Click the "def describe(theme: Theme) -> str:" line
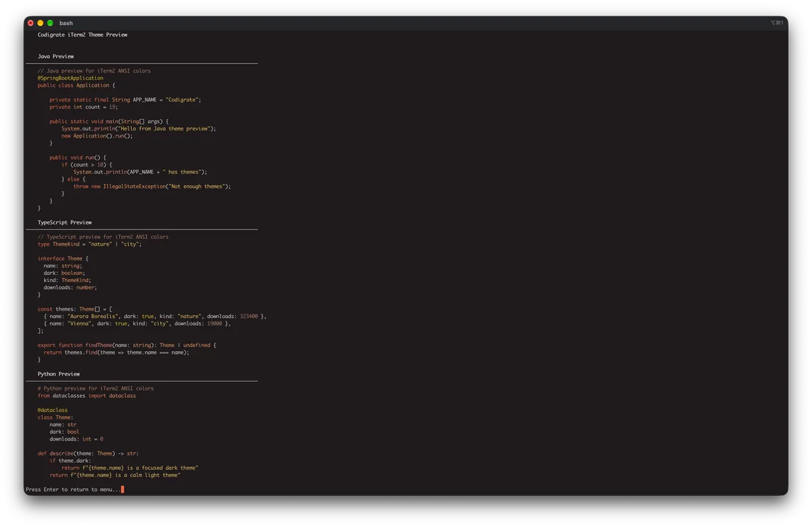The height and width of the screenshot is (527, 812). (88, 453)
